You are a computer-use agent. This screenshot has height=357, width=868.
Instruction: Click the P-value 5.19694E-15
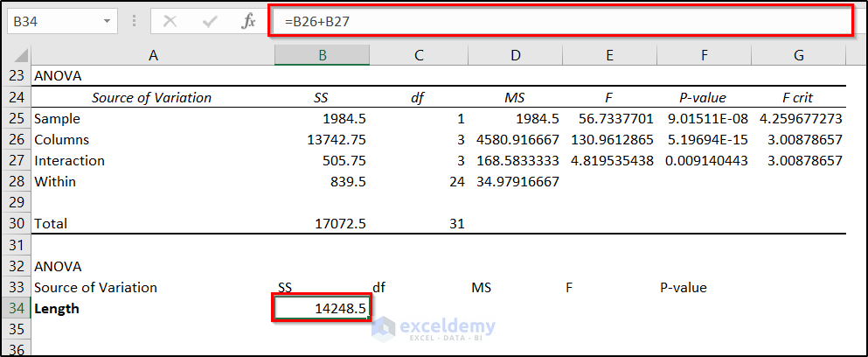[x=707, y=140]
